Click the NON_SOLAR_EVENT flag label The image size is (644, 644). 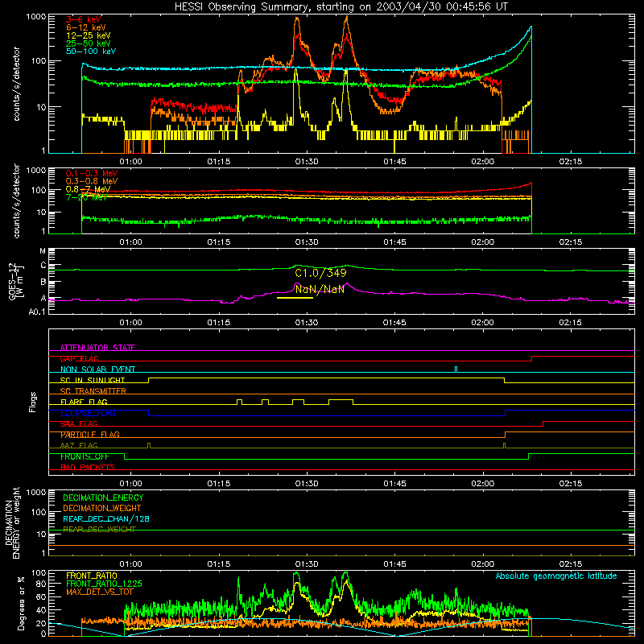[97, 369]
